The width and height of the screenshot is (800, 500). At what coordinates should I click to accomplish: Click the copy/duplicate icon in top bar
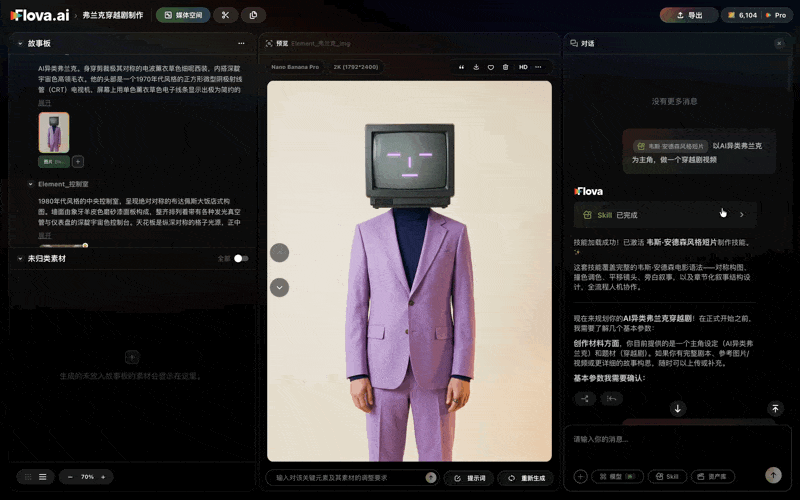(x=253, y=15)
